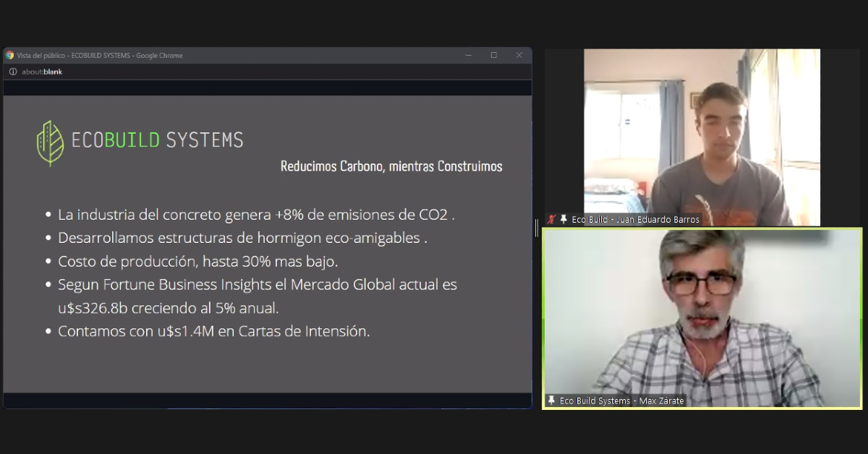This screenshot has width=868, height=454.
Task: Open the site information icon beside about:blank
Action: pos(13,72)
